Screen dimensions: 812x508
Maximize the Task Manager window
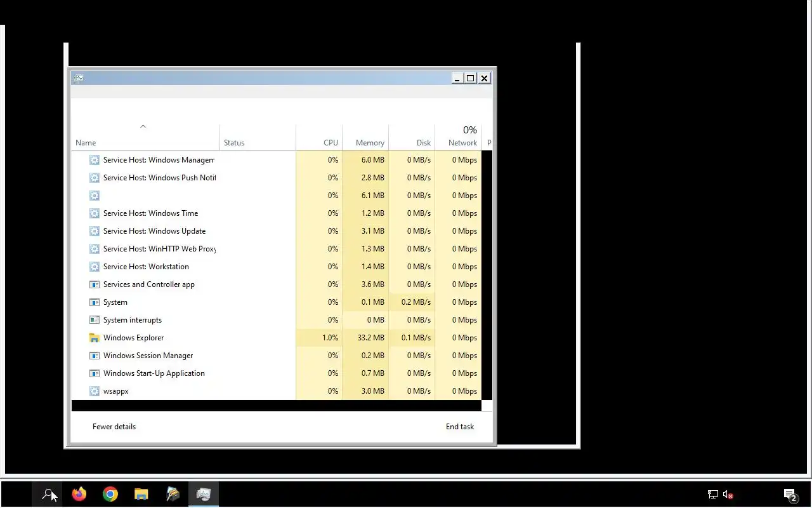tap(471, 78)
